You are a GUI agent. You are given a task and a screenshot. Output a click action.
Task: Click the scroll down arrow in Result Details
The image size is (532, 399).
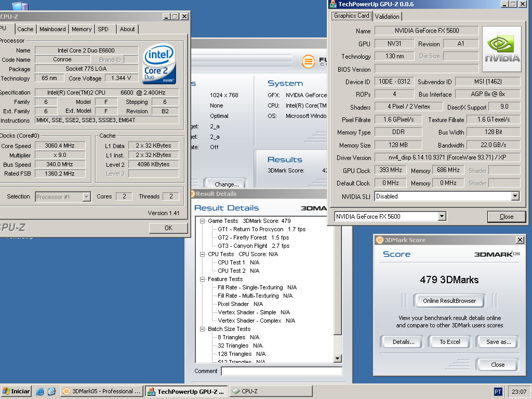(x=338, y=358)
